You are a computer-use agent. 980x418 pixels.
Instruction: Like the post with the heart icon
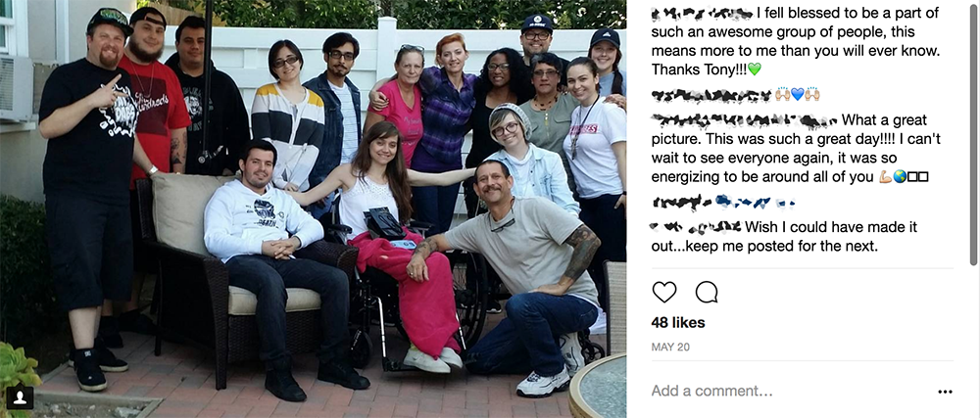pyautogui.click(x=664, y=292)
